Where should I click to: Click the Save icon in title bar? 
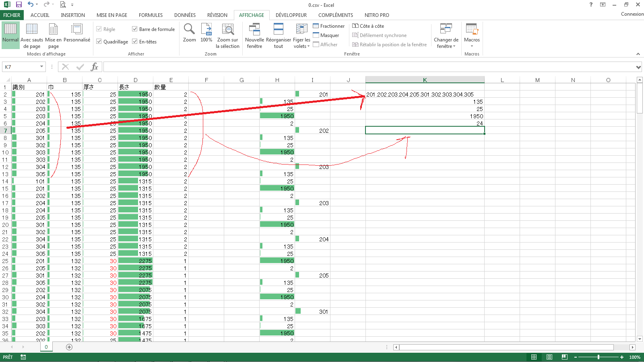[x=19, y=4]
